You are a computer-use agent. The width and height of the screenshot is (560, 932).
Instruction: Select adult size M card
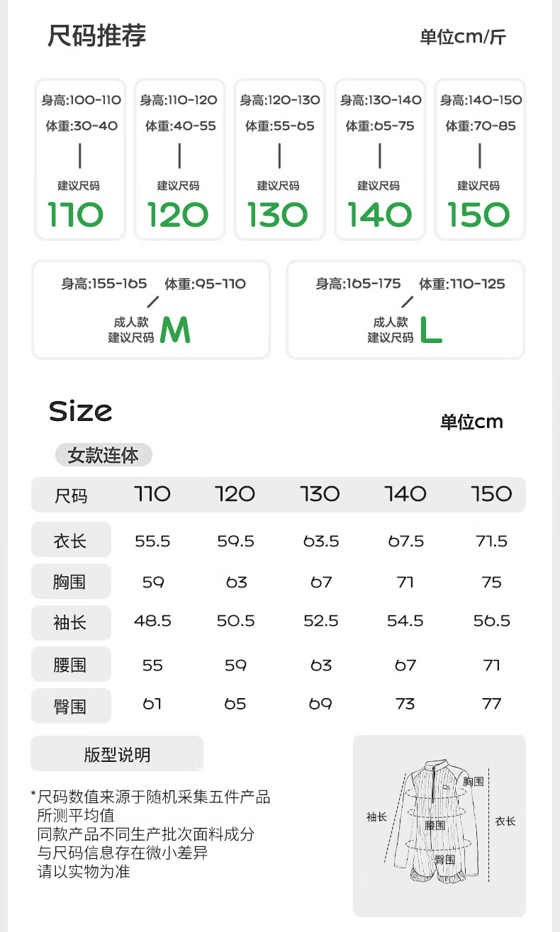point(151,310)
